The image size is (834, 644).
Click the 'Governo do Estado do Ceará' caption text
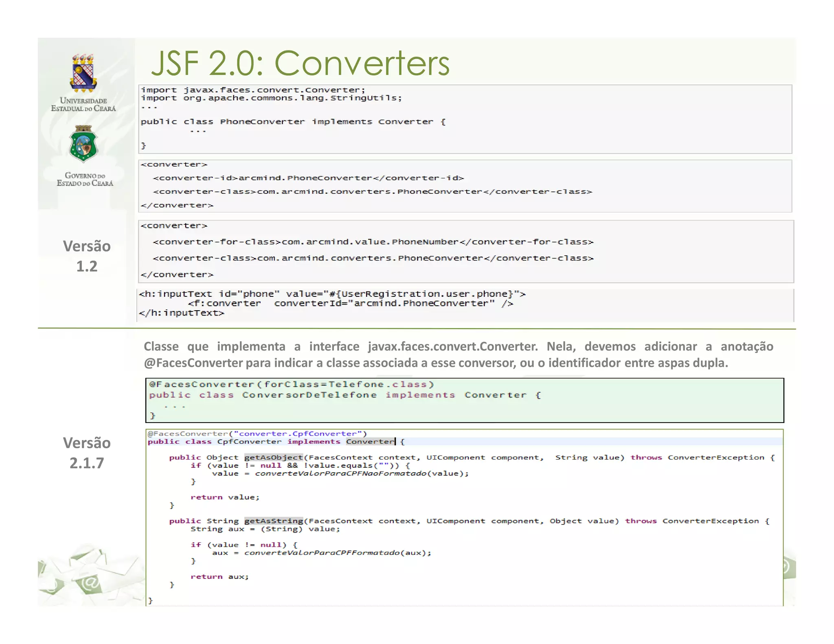tap(85, 179)
